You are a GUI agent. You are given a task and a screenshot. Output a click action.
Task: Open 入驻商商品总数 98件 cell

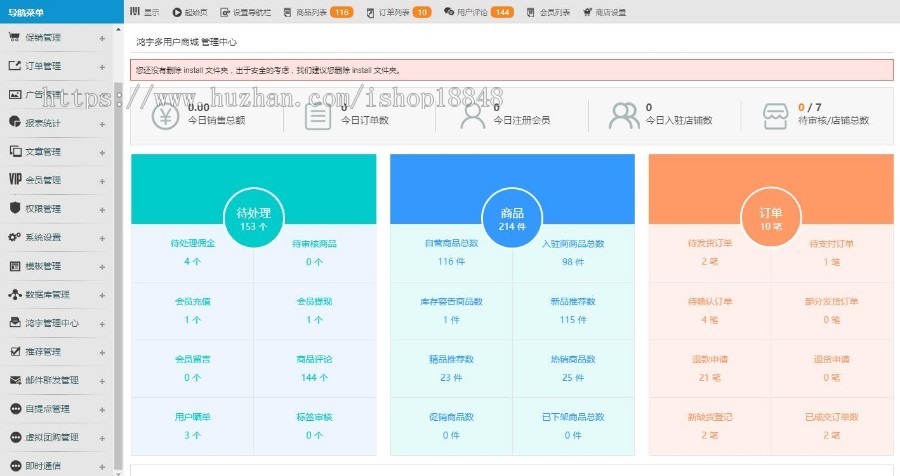(573, 253)
